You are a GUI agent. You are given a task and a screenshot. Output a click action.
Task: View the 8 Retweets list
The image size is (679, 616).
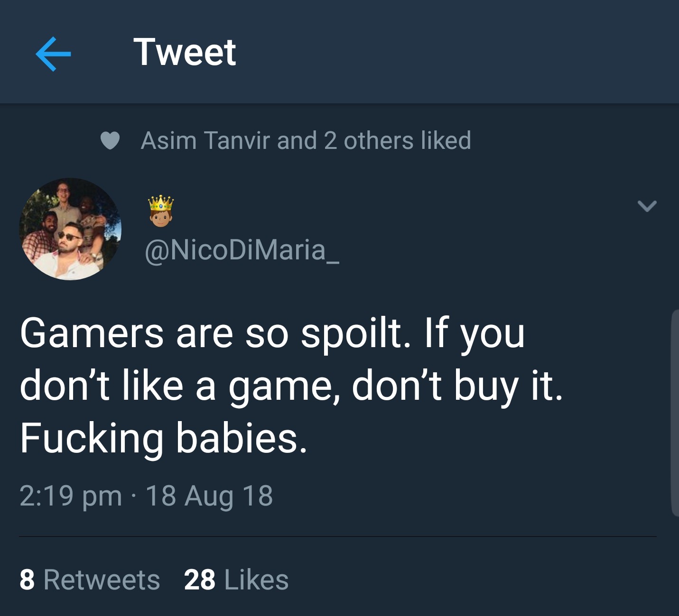[x=90, y=579]
